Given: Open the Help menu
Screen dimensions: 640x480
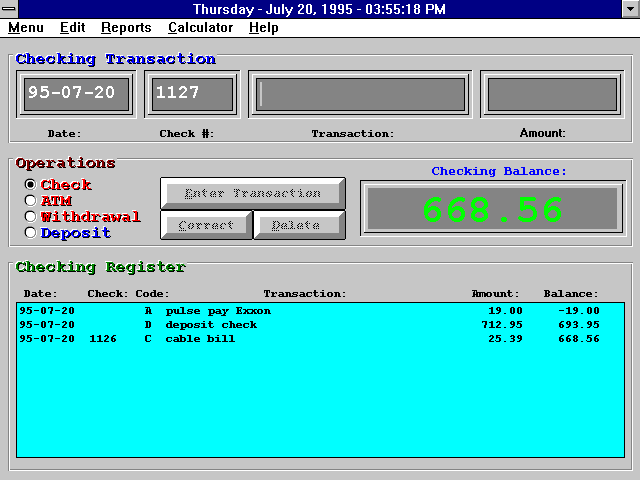Looking at the screenshot, I should point(264,28).
